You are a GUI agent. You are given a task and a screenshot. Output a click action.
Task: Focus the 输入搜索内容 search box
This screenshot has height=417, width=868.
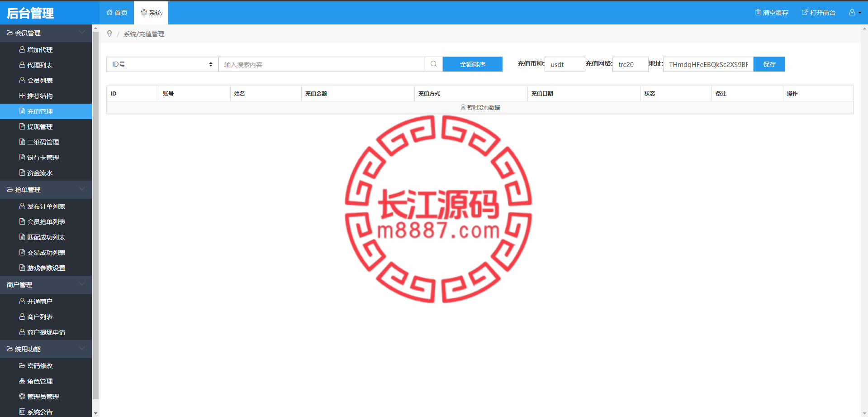click(x=322, y=64)
